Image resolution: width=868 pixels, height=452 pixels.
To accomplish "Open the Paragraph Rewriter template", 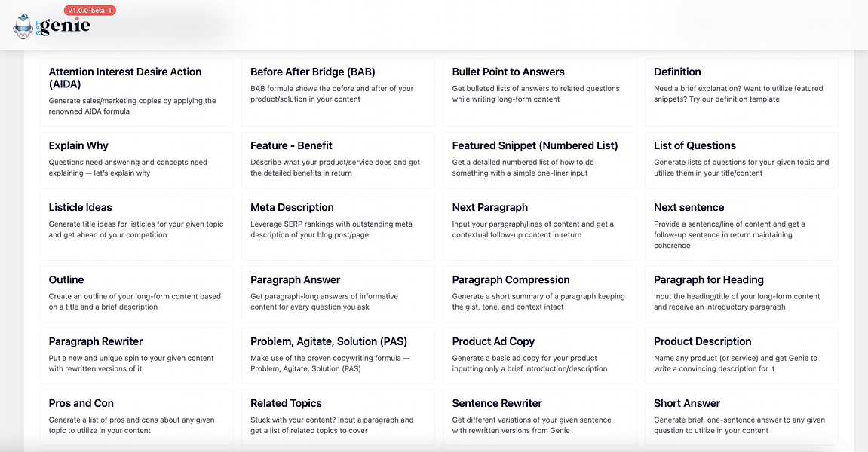I will point(136,356).
